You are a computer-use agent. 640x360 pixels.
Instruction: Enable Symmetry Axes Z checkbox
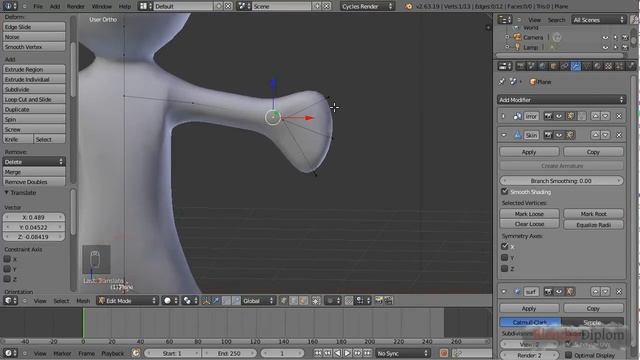(x=505, y=269)
